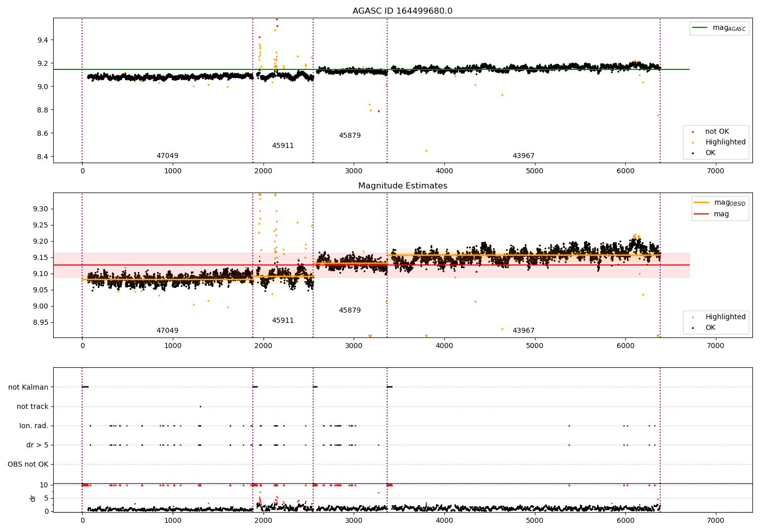Click the orange outlier point near 8.45
Screen dimensions: 760x532
[x=426, y=150]
